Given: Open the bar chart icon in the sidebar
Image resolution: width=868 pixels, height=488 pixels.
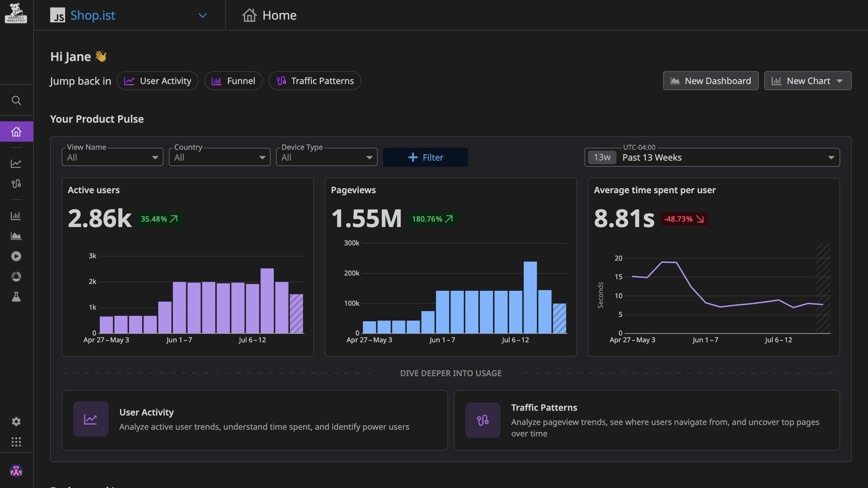Looking at the screenshot, I should (16, 216).
